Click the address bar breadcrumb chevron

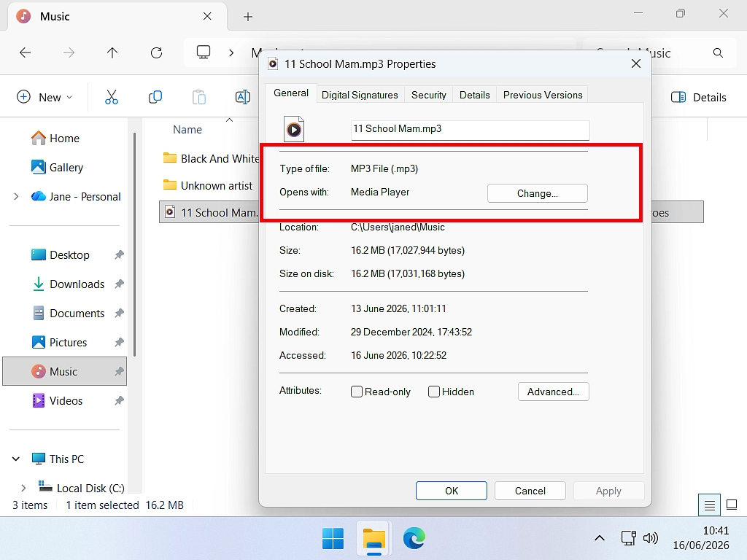click(231, 52)
